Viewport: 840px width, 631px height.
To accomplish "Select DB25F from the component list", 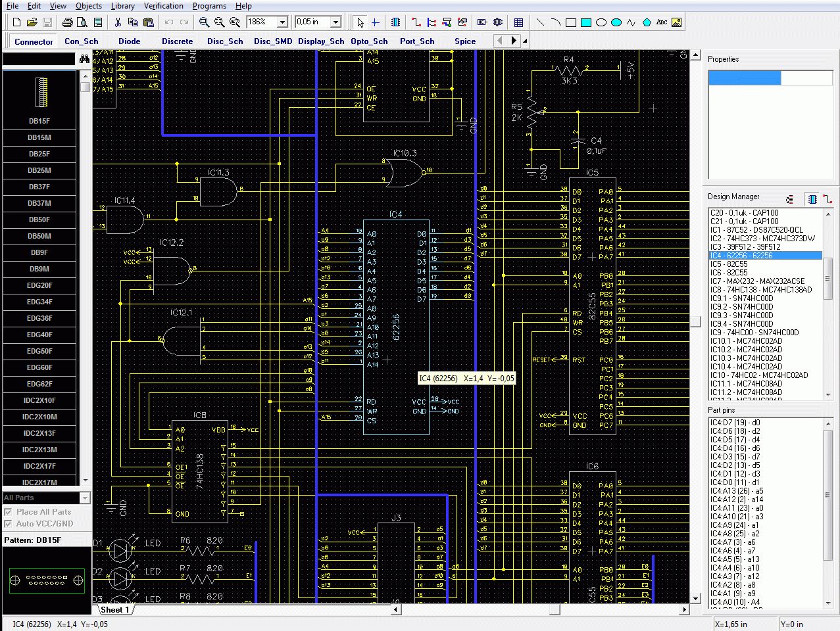I will [39, 154].
